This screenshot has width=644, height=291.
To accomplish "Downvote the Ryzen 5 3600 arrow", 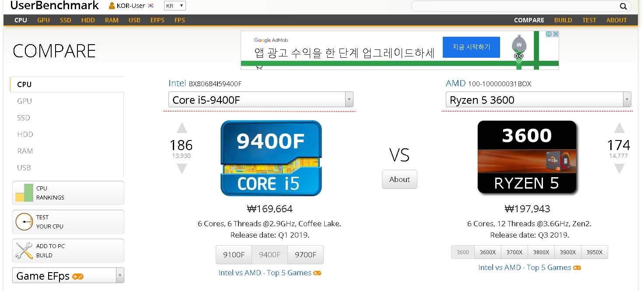I will point(619,169).
